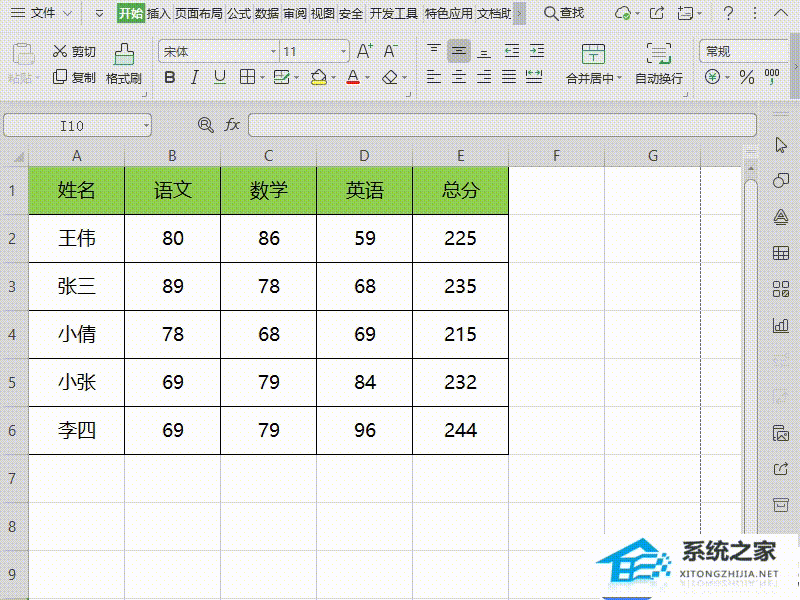Click the cloud sync status icon

point(623,14)
